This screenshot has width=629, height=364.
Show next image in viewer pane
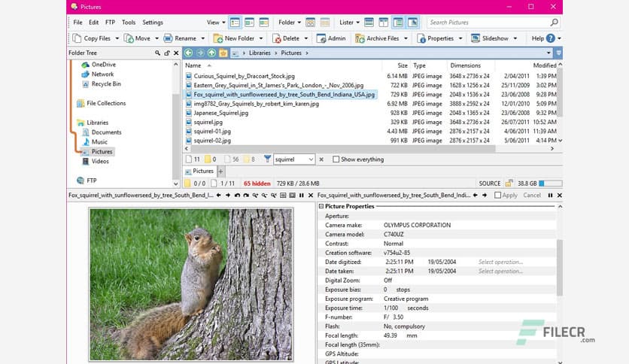click(x=228, y=196)
